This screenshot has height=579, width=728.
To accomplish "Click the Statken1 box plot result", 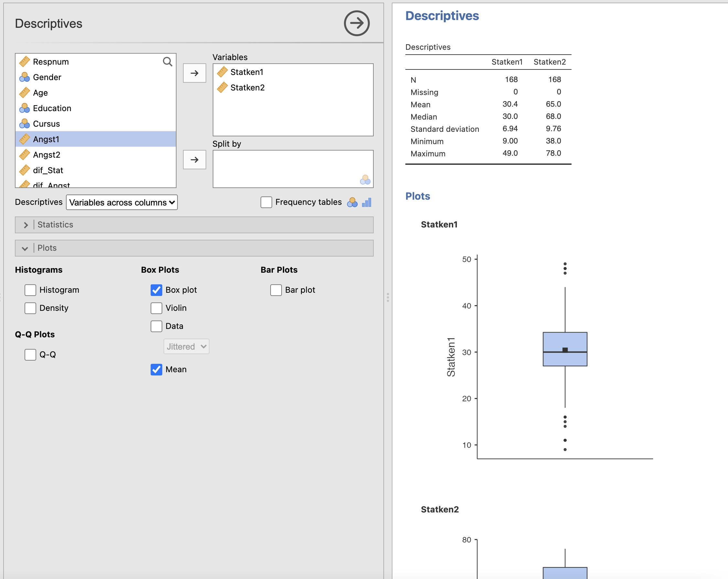I will pos(565,349).
